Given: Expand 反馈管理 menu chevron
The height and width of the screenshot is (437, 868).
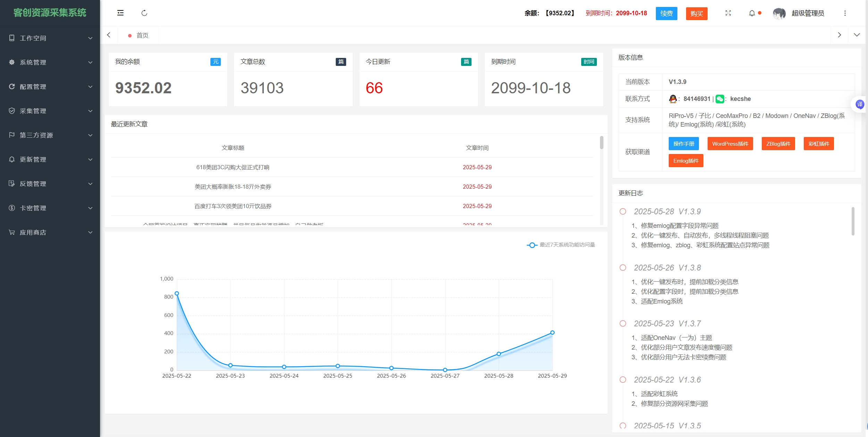Looking at the screenshot, I should coord(90,184).
